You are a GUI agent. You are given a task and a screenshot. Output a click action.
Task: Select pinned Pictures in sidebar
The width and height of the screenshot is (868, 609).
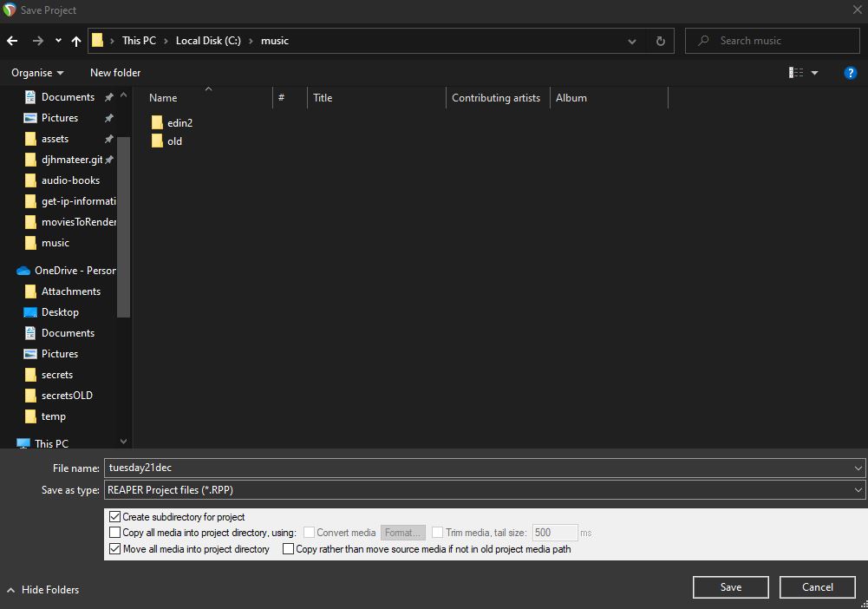(59, 118)
